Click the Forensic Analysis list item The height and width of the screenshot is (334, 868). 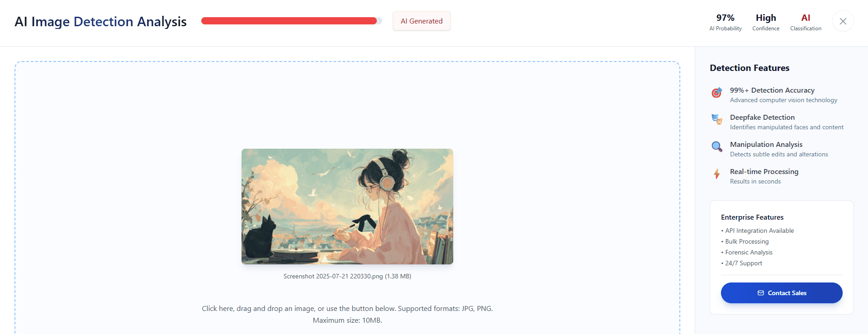pyautogui.click(x=747, y=252)
